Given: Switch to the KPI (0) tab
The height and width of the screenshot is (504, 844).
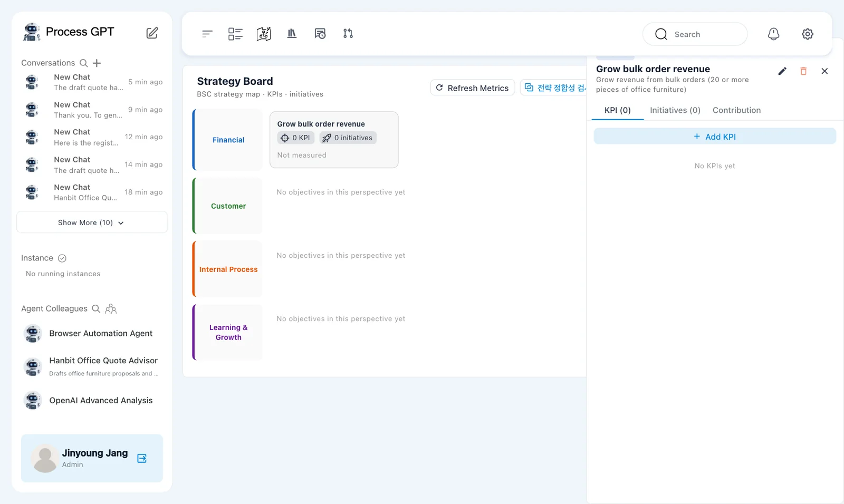Looking at the screenshot, I should click(x=618, y=110).
